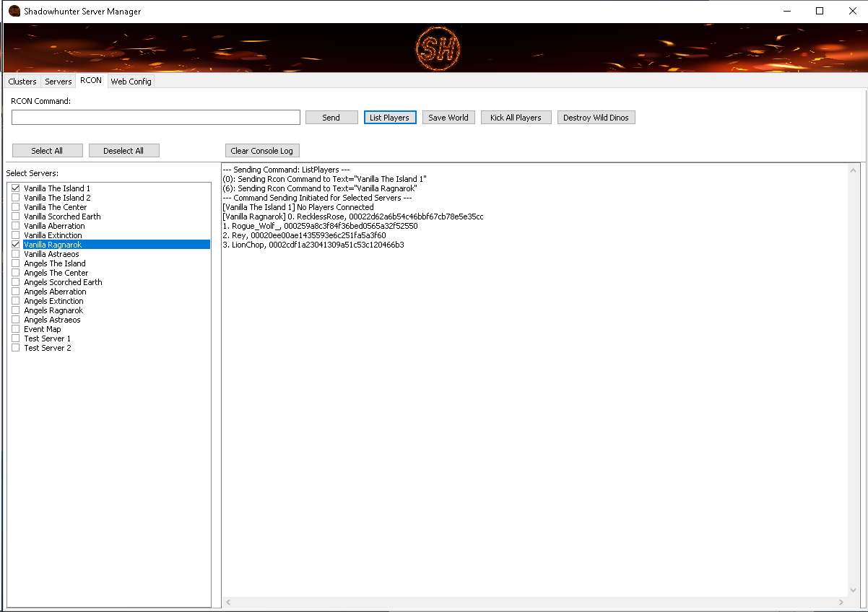The width and height of the screenshot is (868, 612).
Task: Click Save World button
Action: [x=448, y=118]
